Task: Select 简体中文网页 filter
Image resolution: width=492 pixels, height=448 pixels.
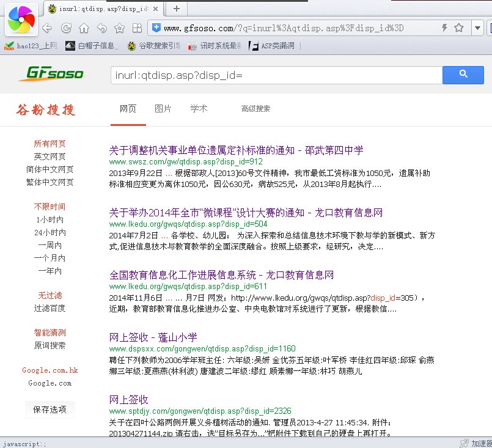Action: [x=50, y=169]
